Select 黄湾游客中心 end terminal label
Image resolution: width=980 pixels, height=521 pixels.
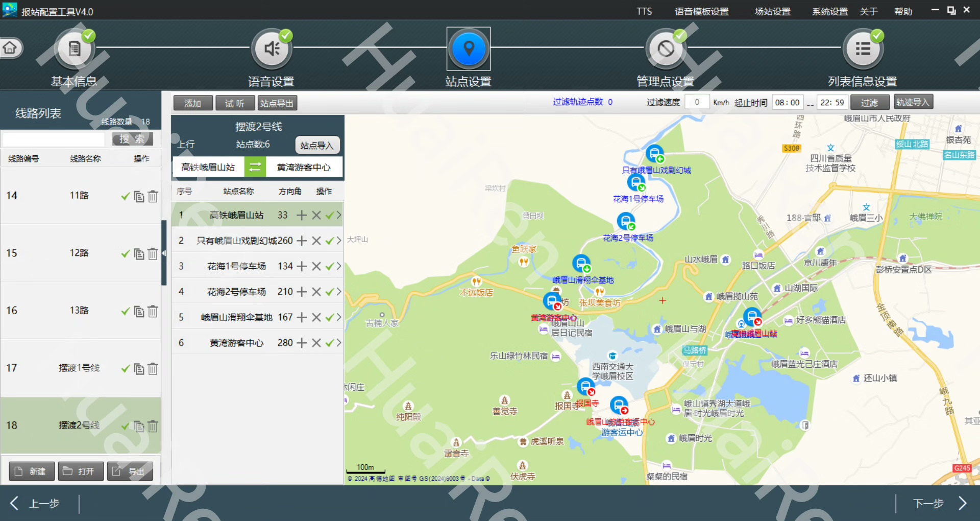304,168
